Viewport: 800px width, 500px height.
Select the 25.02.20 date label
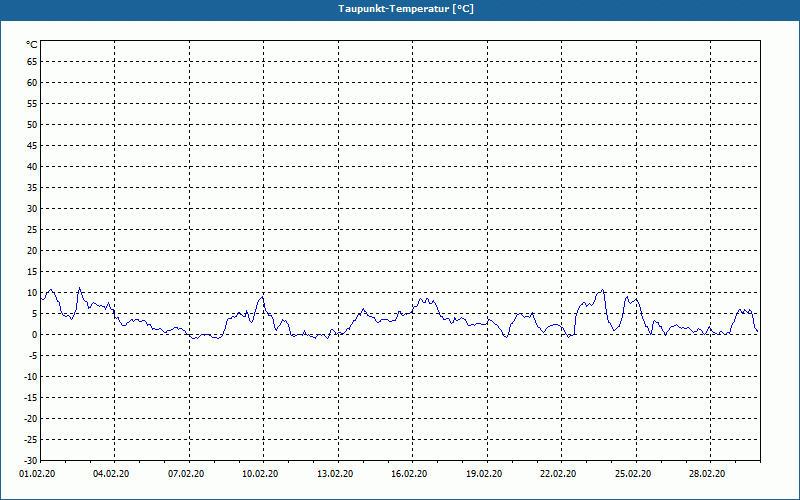pyautogui.click(x=633, y=474)
